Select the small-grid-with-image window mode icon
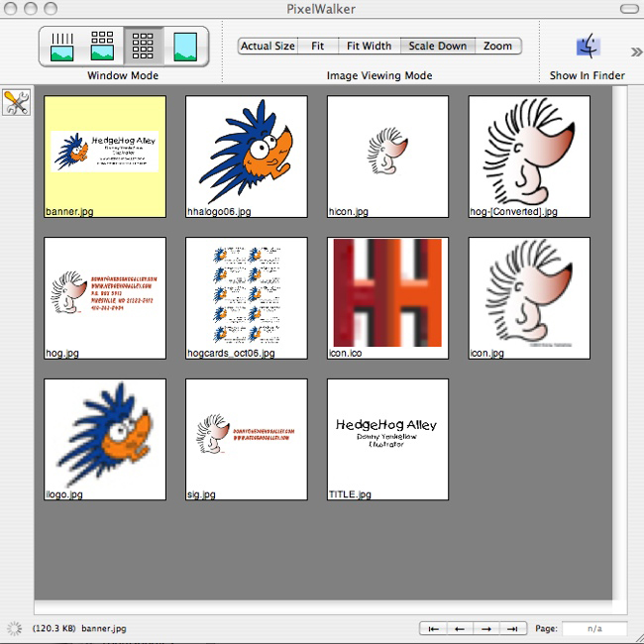 [102, 46]
